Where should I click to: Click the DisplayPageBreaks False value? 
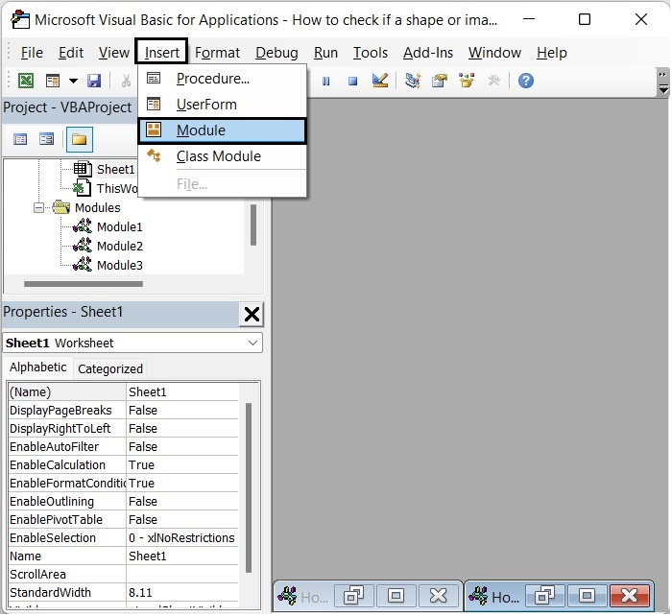(x=182, y=411)
